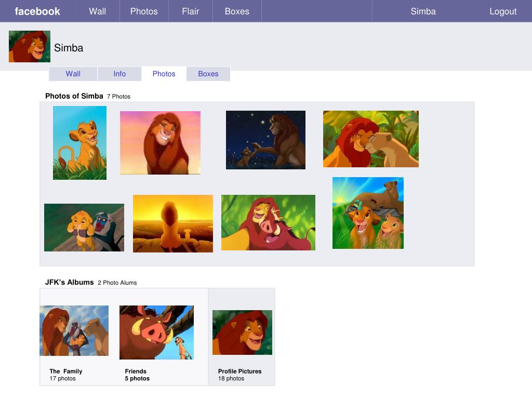
Task: Click the Logout button
Action: coord(503,11)
